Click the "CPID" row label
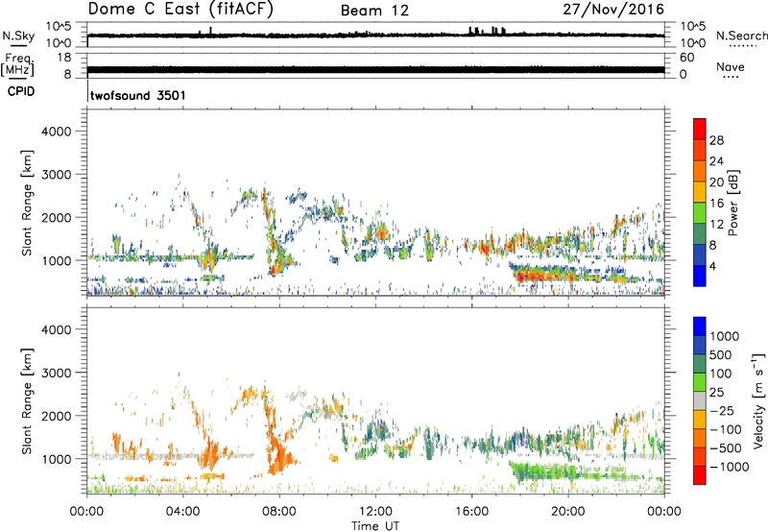Viewport: 768px width, 532px height. pyautogui.click(x=21, y=91)
